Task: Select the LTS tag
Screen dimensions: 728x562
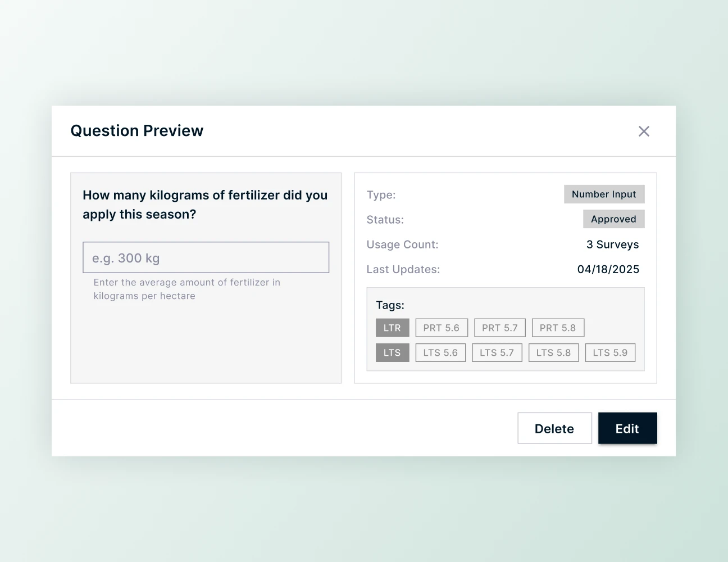Action: (392, 352)
